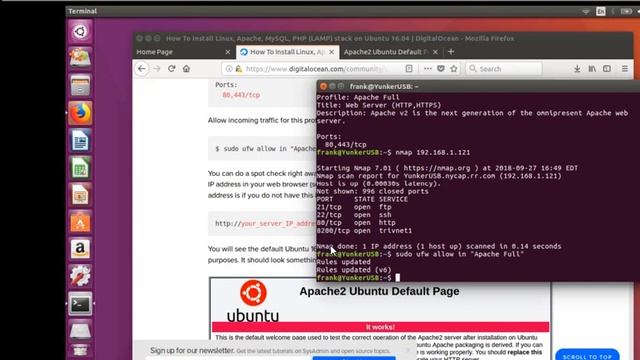This screenshot has width=640, height=360.
Task: Open keyboard layout indicator in top panel
Action: coord(601,11)
